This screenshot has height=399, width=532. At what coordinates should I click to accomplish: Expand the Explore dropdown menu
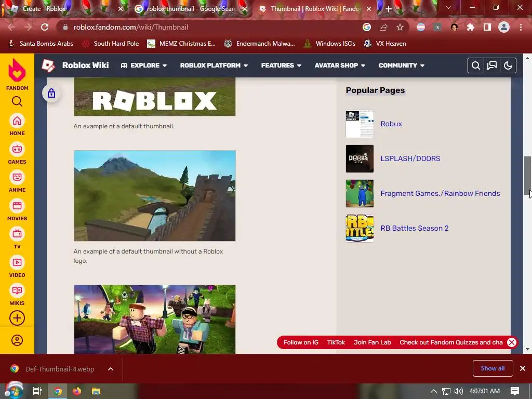[144, 65]
